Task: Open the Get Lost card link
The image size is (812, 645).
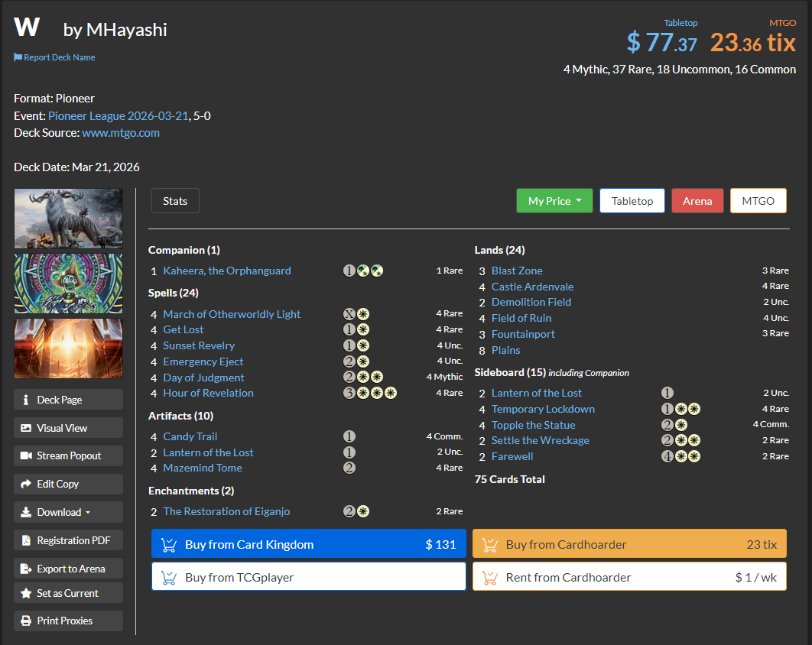Action: (x=184, y=329)
